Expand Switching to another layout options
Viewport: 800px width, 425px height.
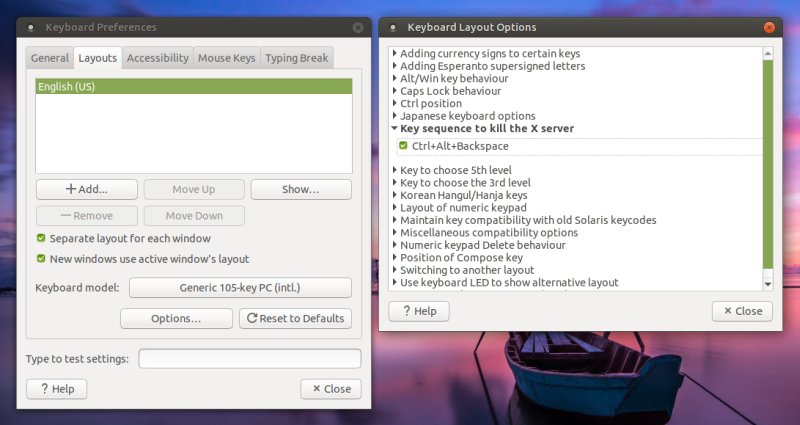click(x=395, y=270)
